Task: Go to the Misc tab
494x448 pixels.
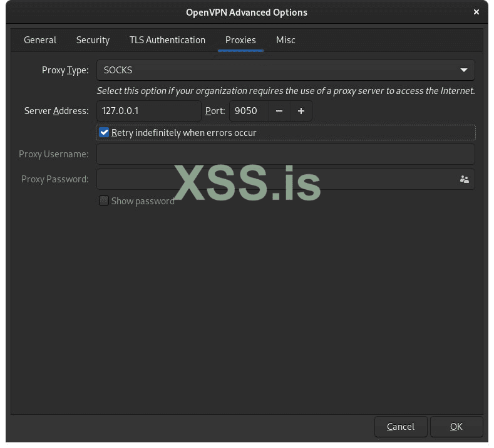Action: (x=286, y=40)
